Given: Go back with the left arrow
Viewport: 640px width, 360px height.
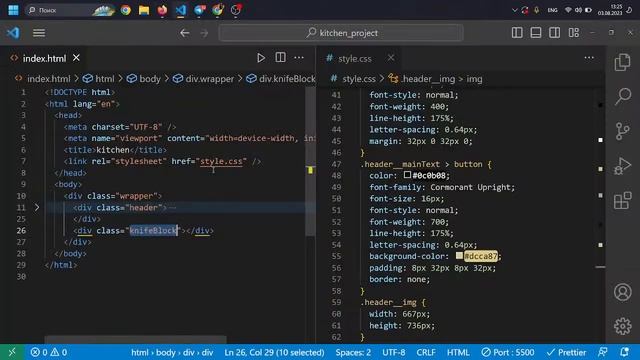Looking at the screenshot, I should (x=184, y=33).
